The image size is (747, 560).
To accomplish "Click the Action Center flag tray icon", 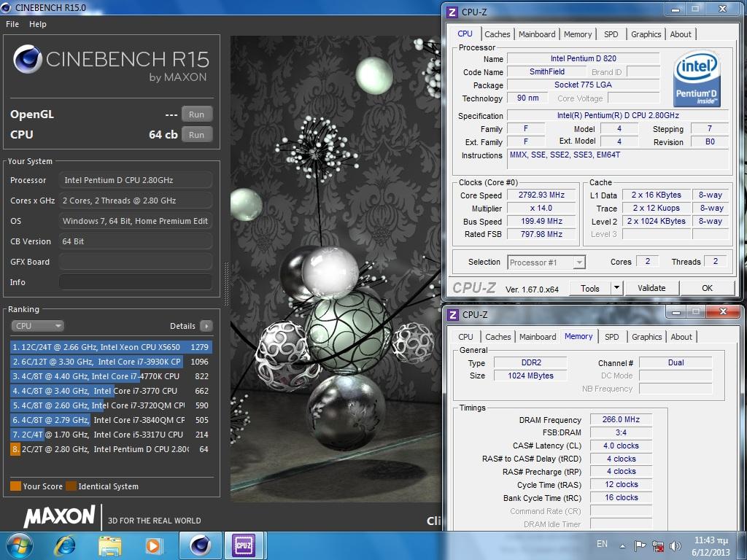I will tap(639, 545).
